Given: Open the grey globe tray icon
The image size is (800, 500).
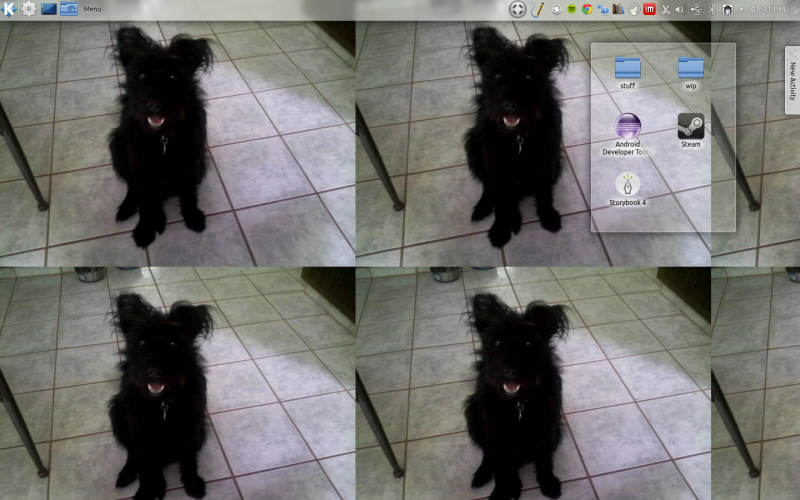Looking at the screenshot, I should pos(634,9).
